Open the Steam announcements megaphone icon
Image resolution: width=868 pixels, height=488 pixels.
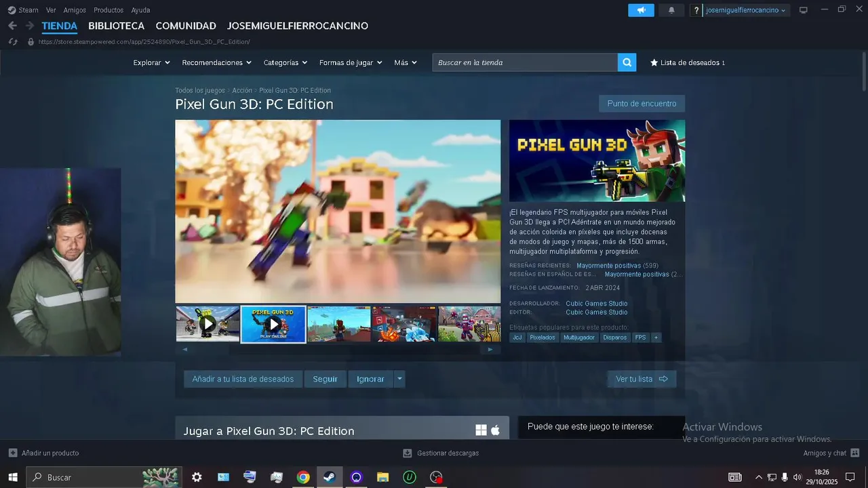641,10
